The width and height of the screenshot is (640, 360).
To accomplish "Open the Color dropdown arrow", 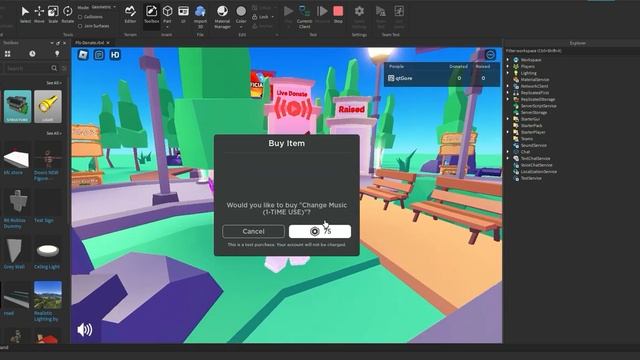I will point(241,27).
